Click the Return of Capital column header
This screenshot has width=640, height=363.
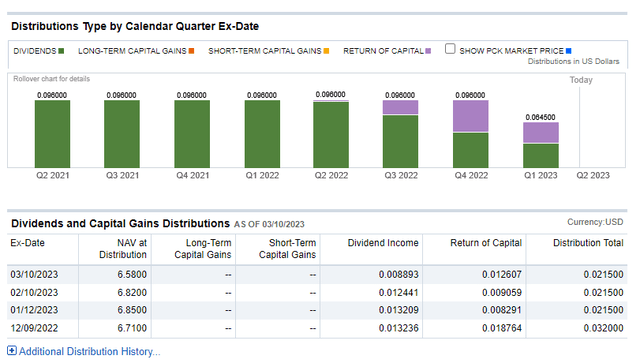click(486, 243)
